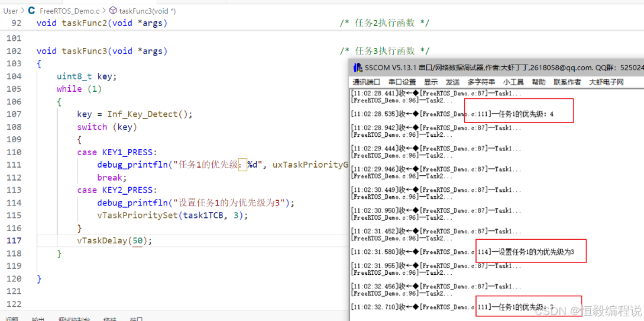Open the FreeRTOS_Demo.c breadcrumb item
644x321 pixels.
(69, 11)
